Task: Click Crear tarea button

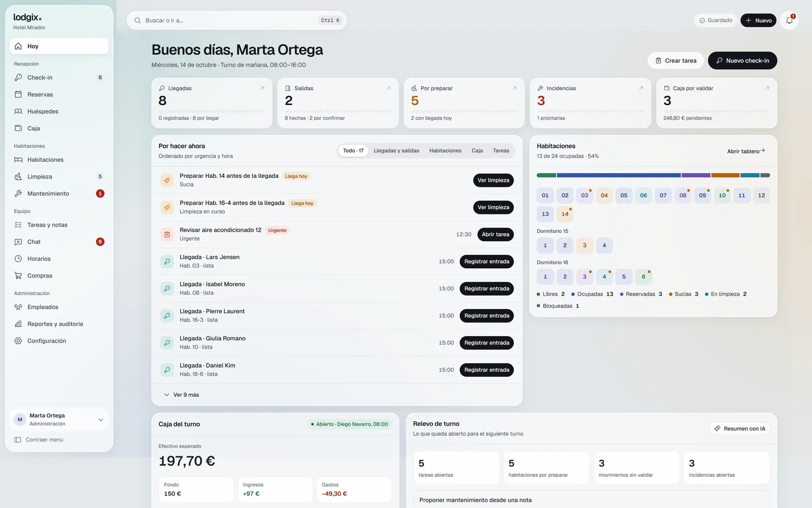Action: pyautogui.click(x=675, y=60)
